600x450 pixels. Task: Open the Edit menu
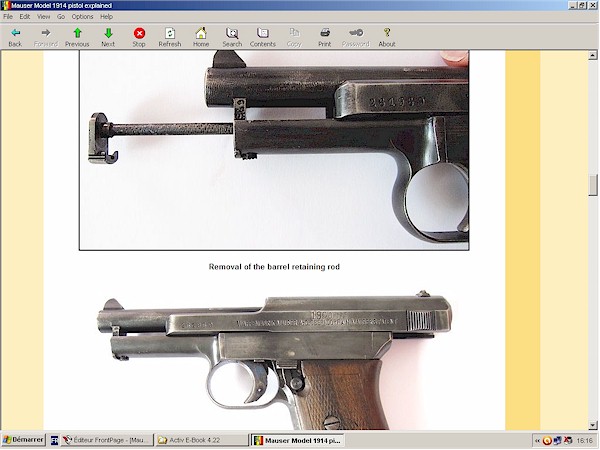(x=24, y=16)
